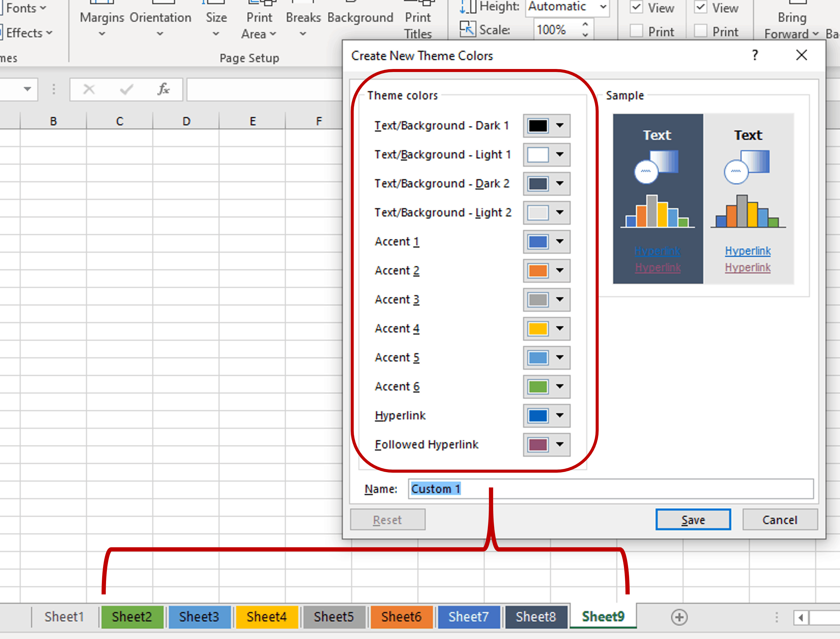Click the enter checkmark in formula bar
This screenshot has width=840, height=639.
coord(126,89)
